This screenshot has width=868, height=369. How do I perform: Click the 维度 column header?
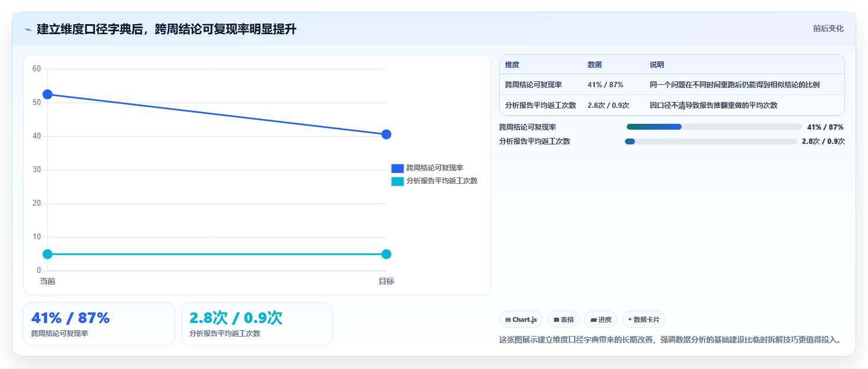click(x=512, y=65)
